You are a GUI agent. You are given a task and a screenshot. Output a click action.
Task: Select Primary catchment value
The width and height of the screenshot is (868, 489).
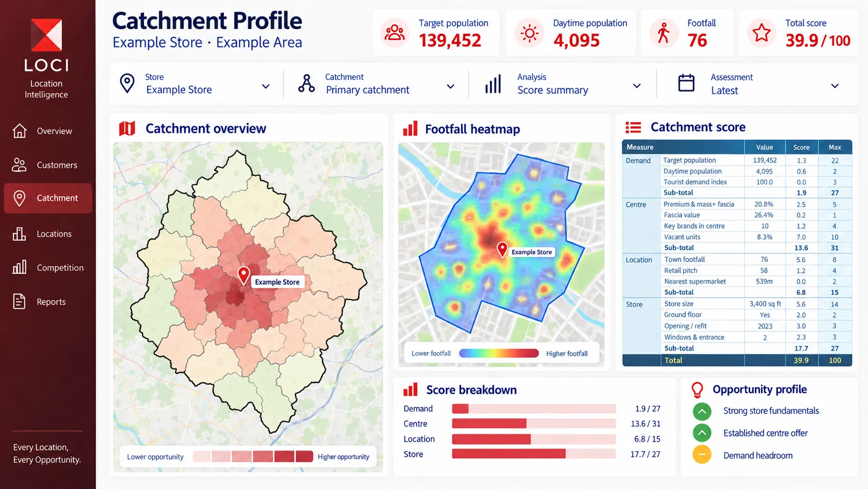pos(368,90)
